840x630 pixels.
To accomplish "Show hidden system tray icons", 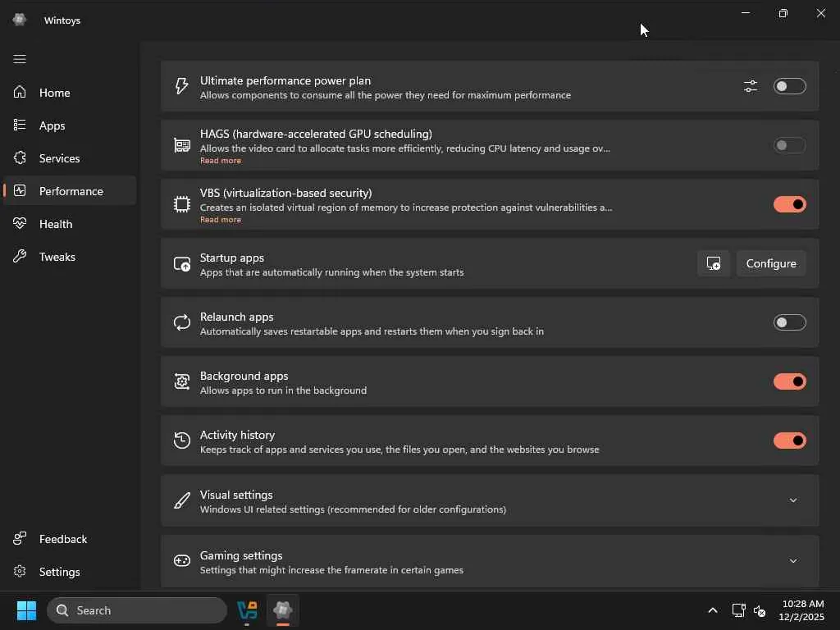I will coord(713,610).
